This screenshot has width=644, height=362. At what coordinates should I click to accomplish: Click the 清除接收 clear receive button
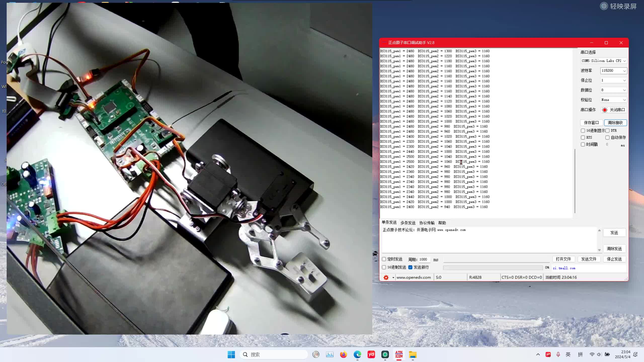point(615,123)
